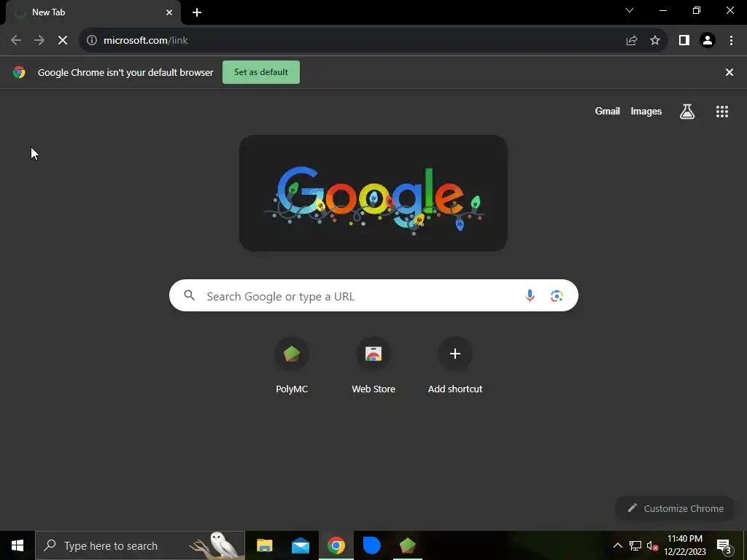The image size is (747, 560).
Task: Click the Chrome icon in taskbar
Action: click(x=336, y=545)
